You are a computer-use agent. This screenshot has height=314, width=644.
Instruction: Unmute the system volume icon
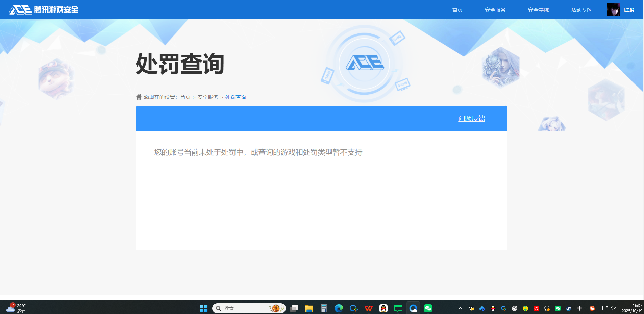(613, 308)
